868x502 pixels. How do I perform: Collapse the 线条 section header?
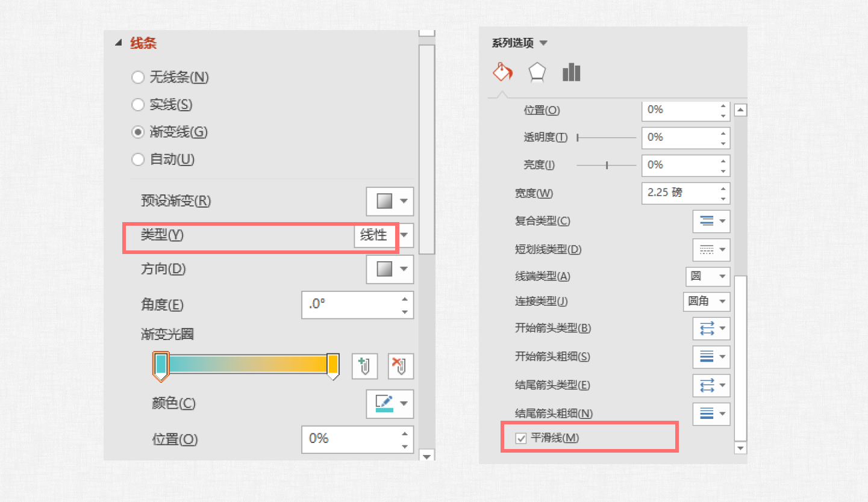pos(118,43)
